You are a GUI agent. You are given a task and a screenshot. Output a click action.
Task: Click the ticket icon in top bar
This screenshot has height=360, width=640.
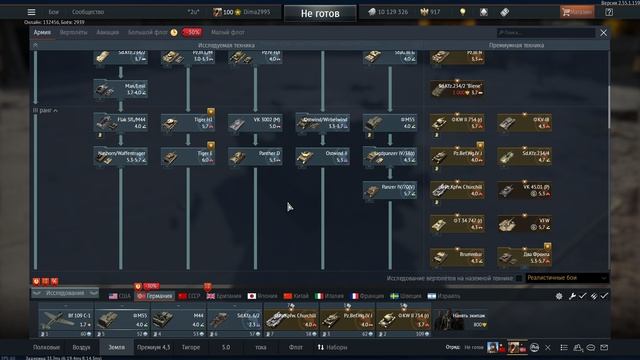(x=504, y=12)
